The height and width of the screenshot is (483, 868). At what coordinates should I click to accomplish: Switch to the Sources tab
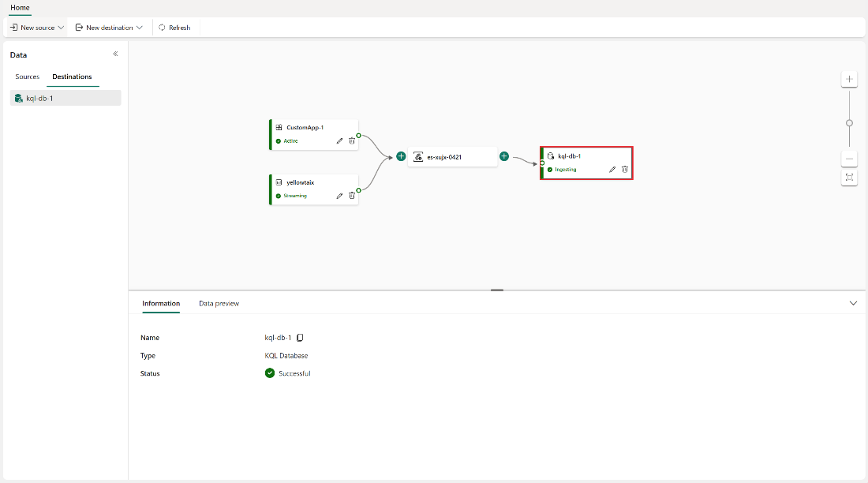[x=28, y=77]
